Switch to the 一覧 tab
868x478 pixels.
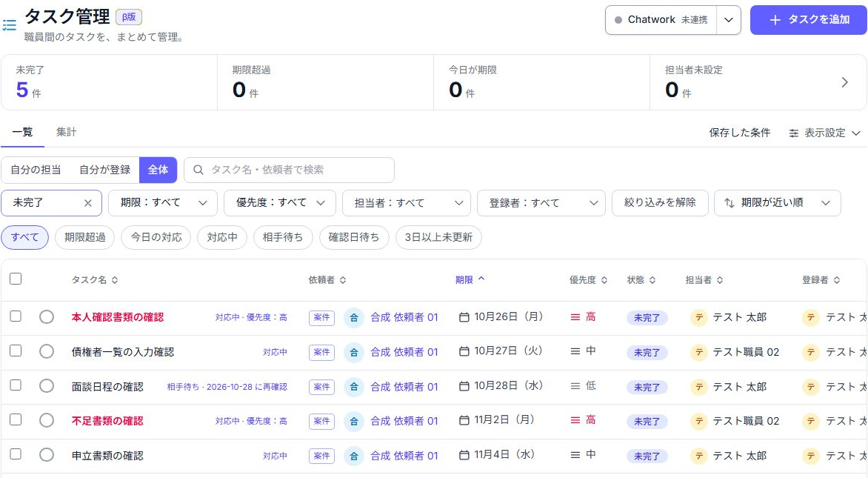[x=23, y=133]
